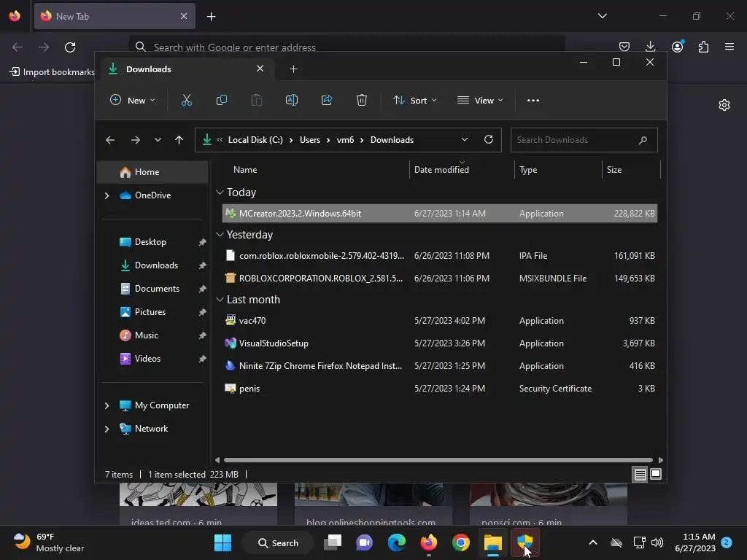
Task: Open the Sort options dropdown
Action: [414, 101]
